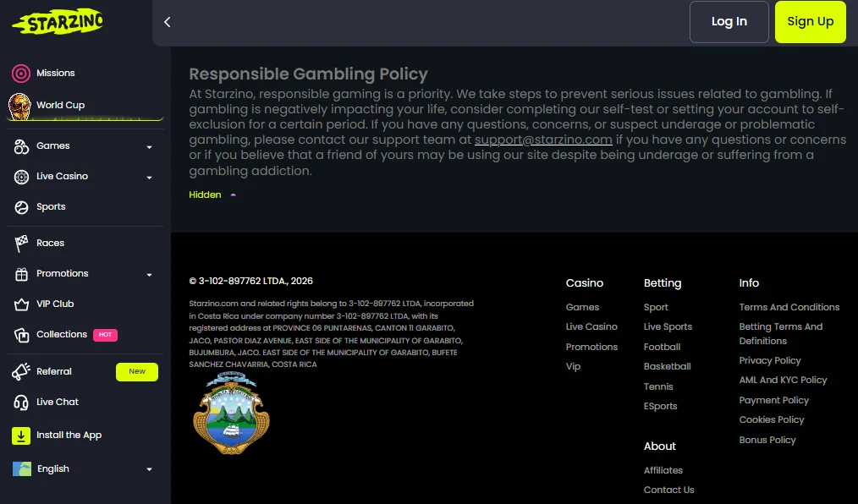
Task: Open footer Live Sports link
Action: [x=668, y=326]
